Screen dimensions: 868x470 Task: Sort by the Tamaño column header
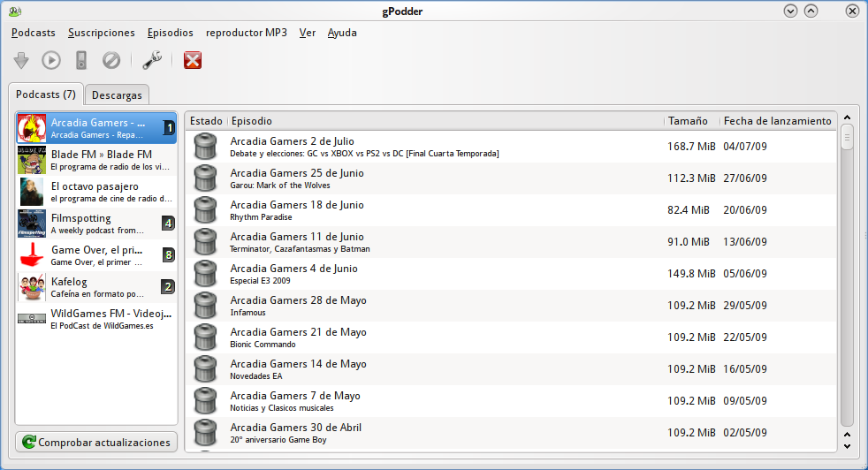point(691,121)
